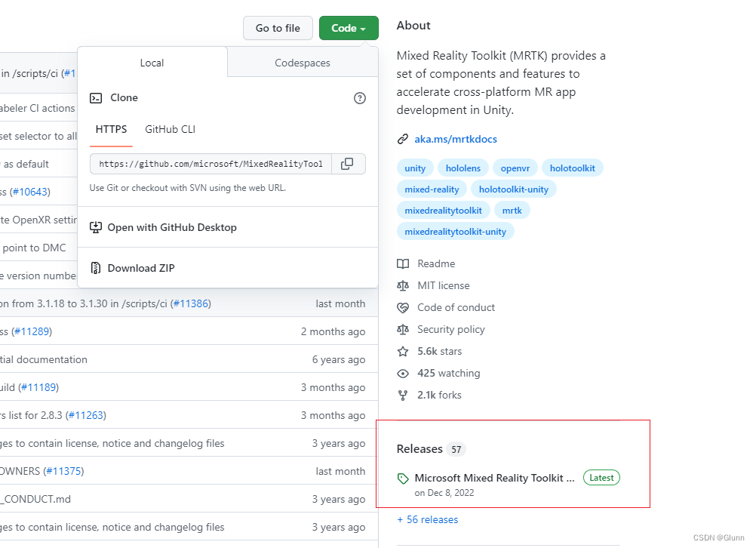The width and height of the screenshot is (756, 548).
Task: Open Microsoft Mixed Reality Toolkit latest release
Action: coord(495,478)
